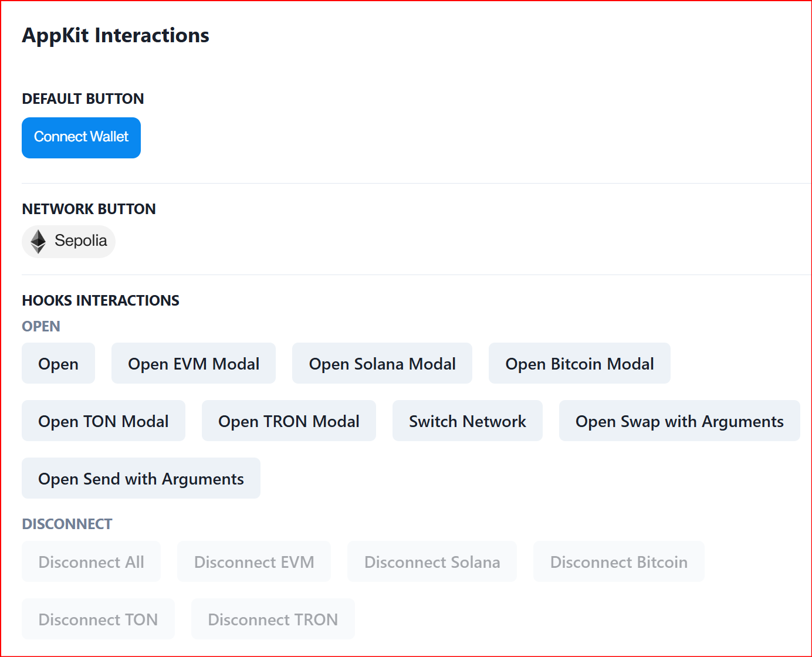Click the Disconnect All button
The width and height of the screenshot is (812, 657).
pos(91,561)
